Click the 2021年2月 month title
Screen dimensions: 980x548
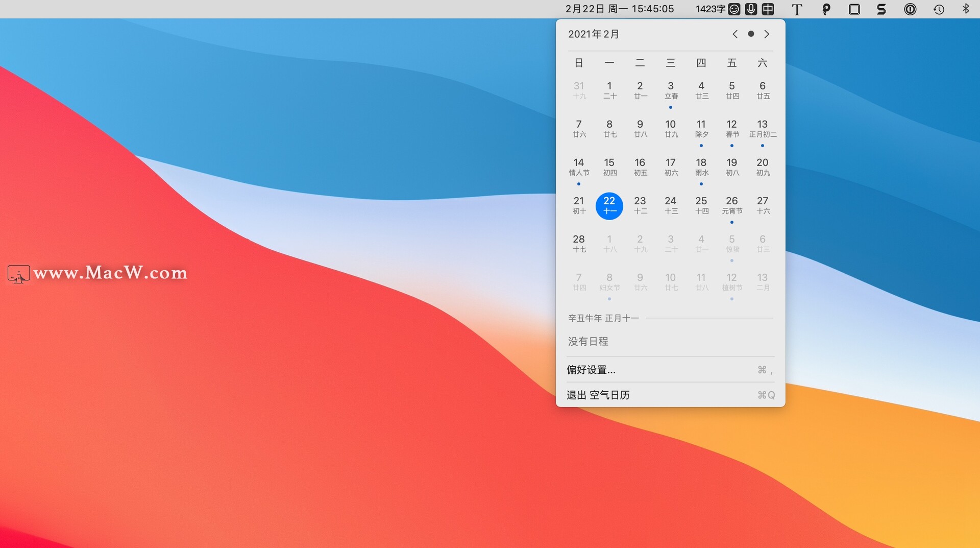[594, 34]
